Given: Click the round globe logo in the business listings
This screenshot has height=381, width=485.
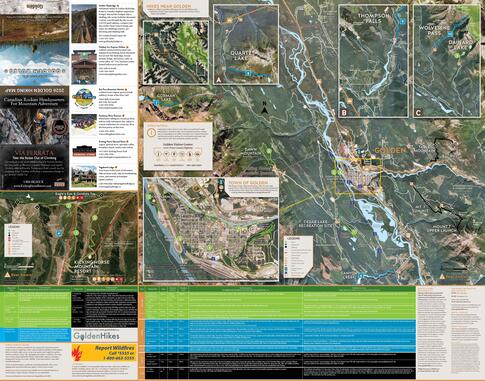Looking at the screenshot, I should tap(84, 98).
